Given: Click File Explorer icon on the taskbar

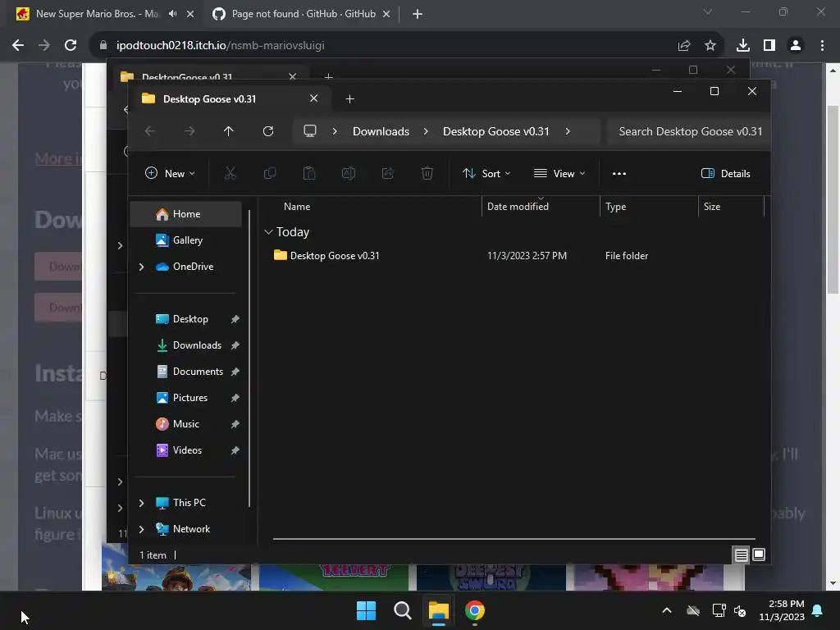Looking at the screenshot, I should point(438,610).
